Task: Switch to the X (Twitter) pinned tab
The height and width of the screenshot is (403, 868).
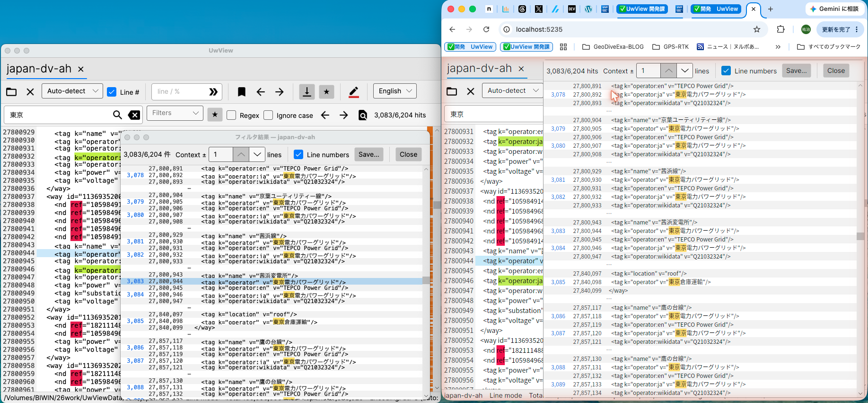Action: tap(539, 9)
